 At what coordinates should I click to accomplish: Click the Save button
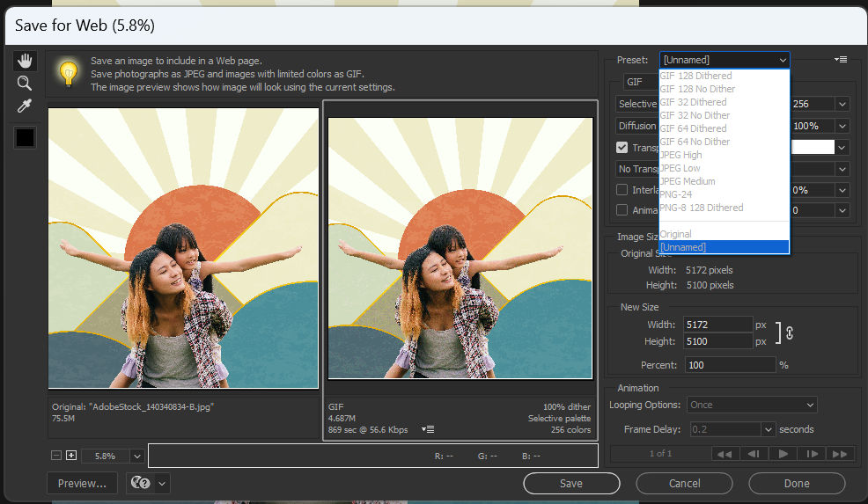(570, 483)
